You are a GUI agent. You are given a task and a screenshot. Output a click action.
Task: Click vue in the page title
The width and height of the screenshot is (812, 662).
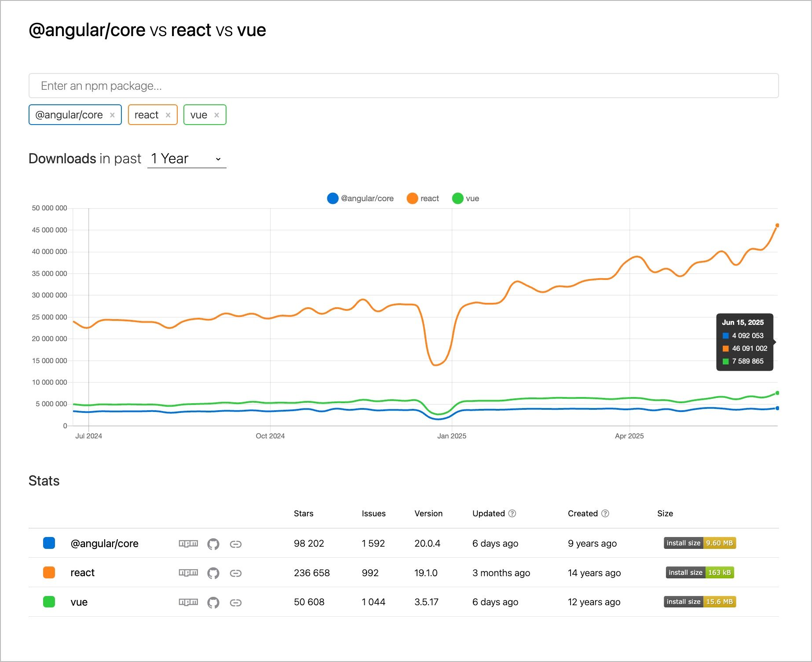(251, 30)
